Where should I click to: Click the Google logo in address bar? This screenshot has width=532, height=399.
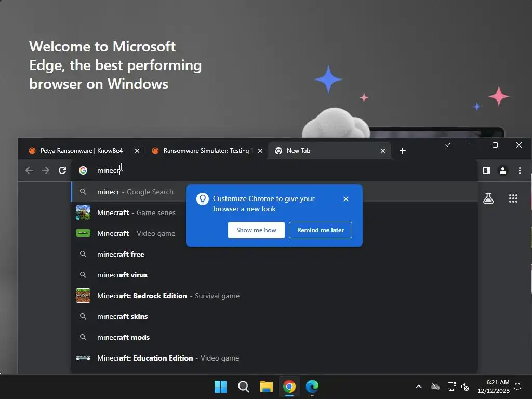click(x=83, y=170)
